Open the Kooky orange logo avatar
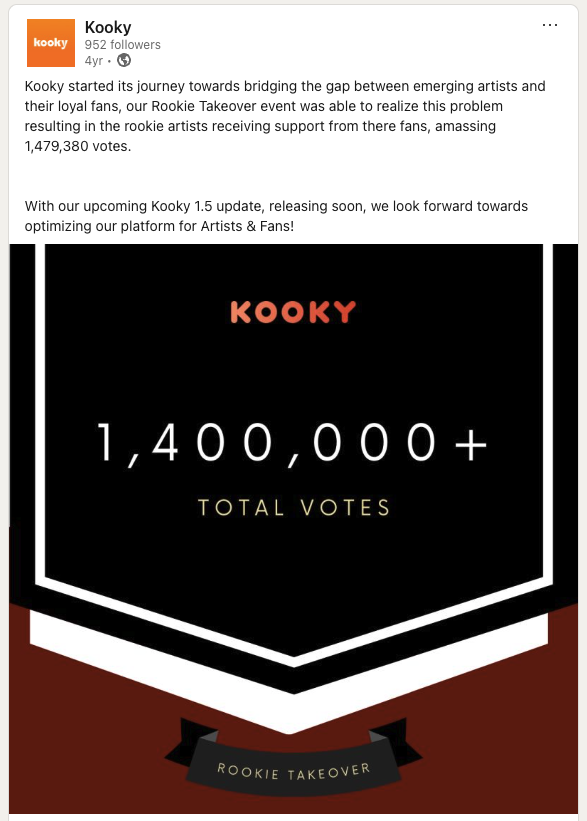587x821 pixels. pos(51,43)
